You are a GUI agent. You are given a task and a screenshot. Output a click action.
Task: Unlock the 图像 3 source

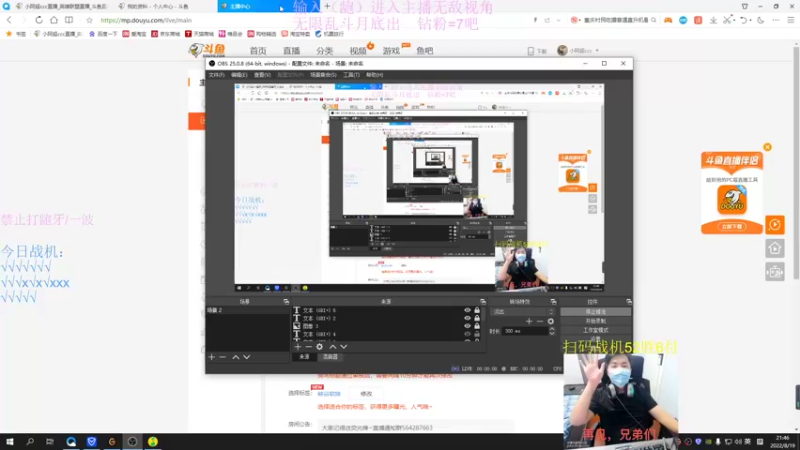click(x=477, y=326)
